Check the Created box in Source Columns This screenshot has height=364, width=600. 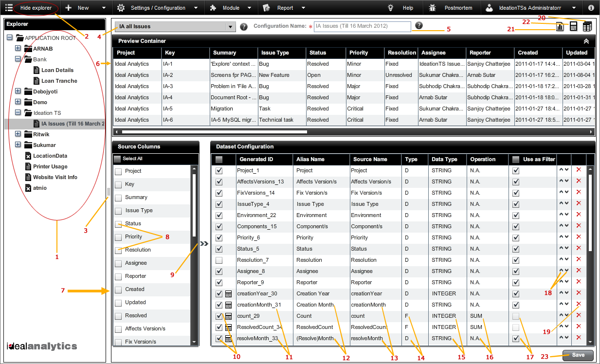point(118,290)
